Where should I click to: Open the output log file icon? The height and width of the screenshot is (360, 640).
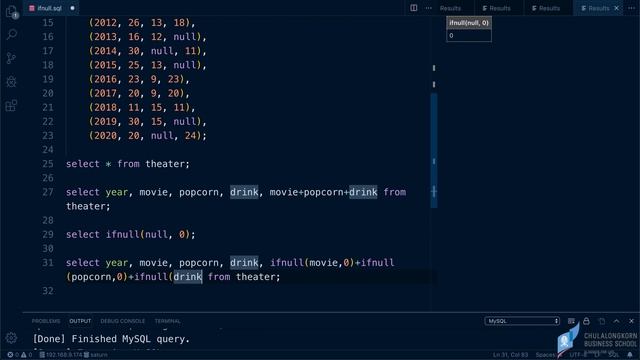[x=602, y=321]
